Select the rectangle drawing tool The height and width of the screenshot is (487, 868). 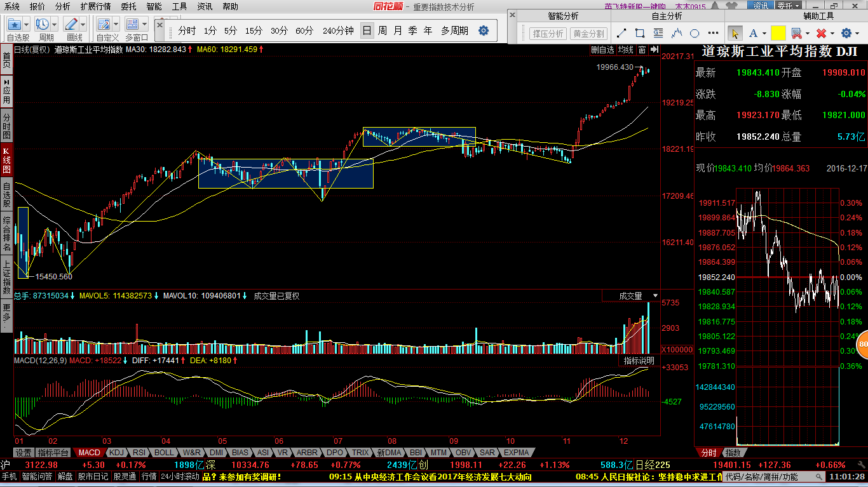pos(640,33)
